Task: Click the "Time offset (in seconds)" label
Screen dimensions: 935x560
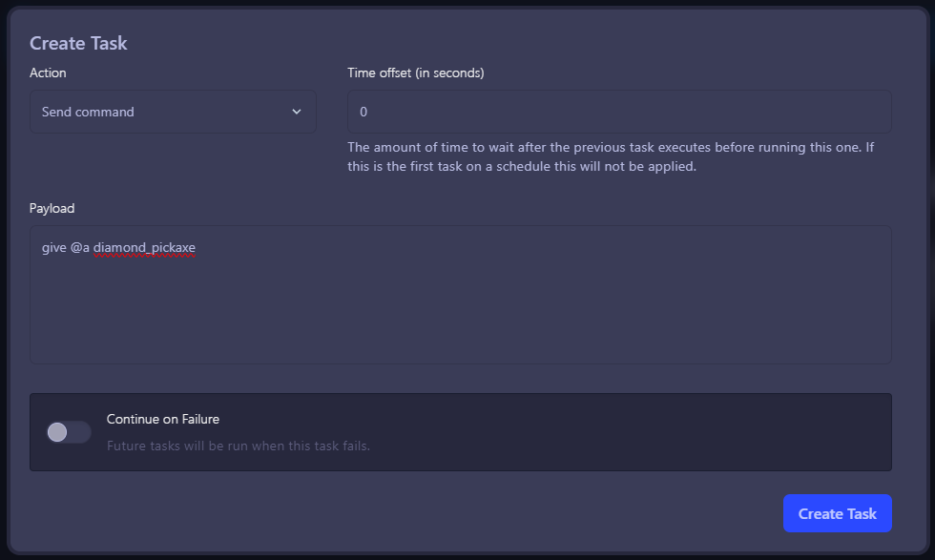Action: pos(415,73)
